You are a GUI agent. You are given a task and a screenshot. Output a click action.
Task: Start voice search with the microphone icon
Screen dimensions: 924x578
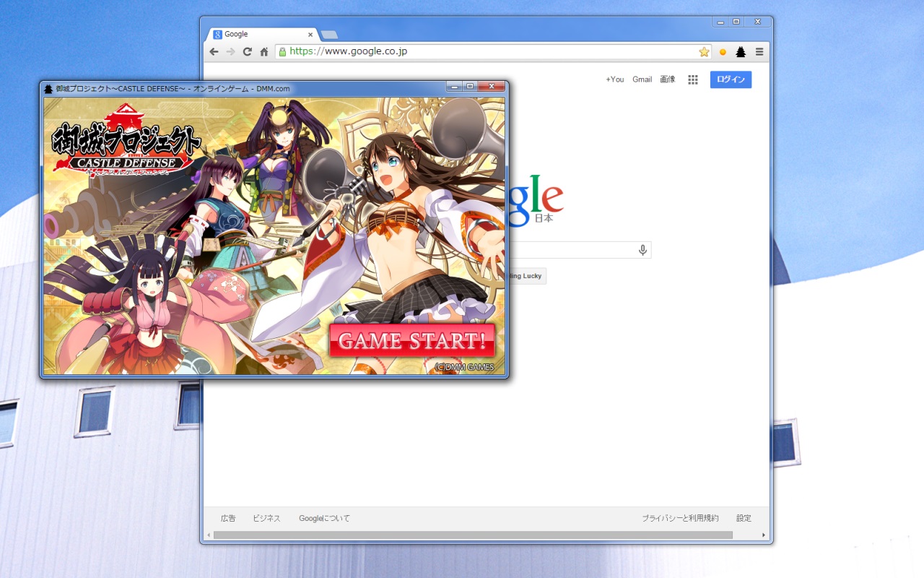(x=642, y=250)
